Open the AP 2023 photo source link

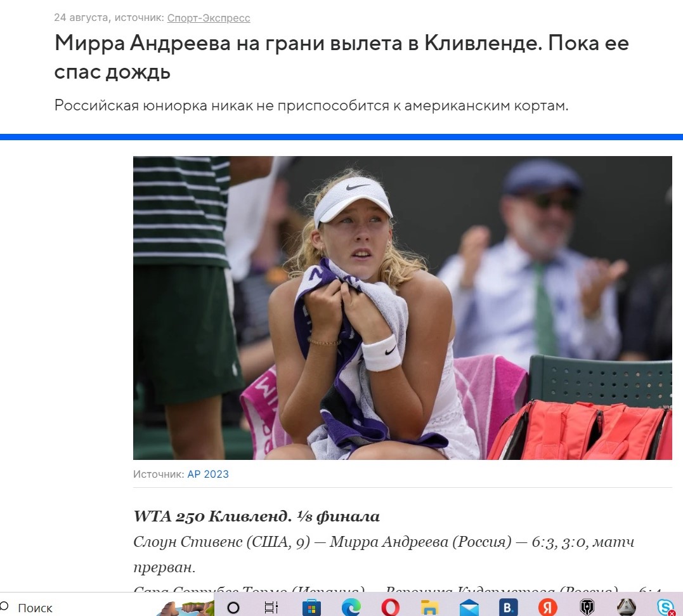[208, 474]
